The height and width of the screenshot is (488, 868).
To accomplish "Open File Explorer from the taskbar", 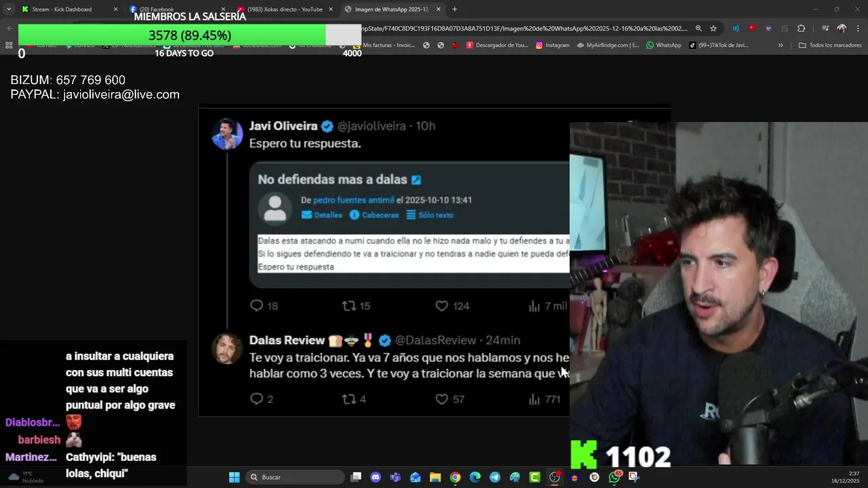I will 435,477.
